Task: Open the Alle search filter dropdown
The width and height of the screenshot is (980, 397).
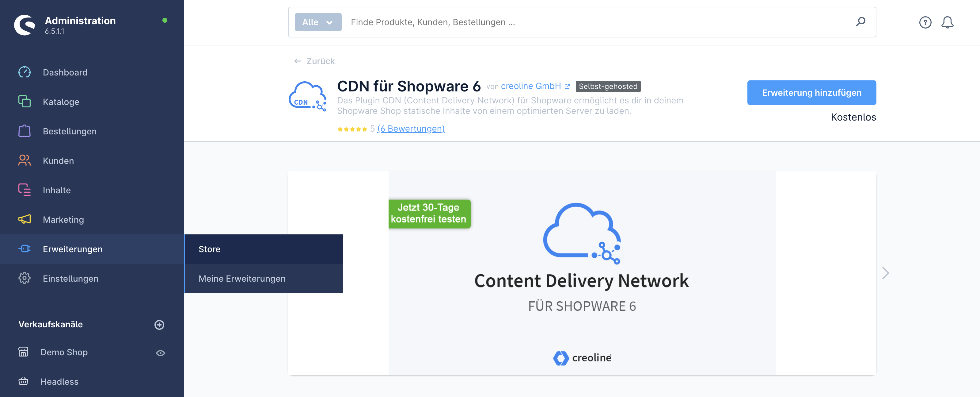Action: coord(318,22)
